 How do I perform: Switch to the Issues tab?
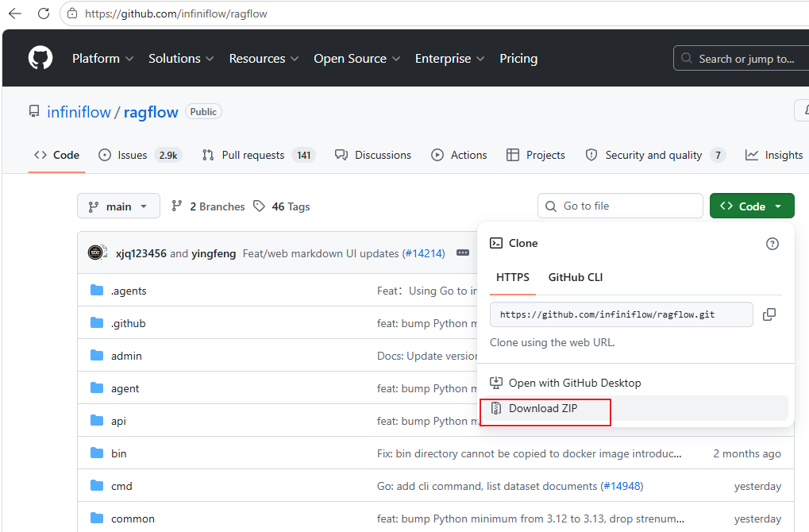[x=140, y=155]
